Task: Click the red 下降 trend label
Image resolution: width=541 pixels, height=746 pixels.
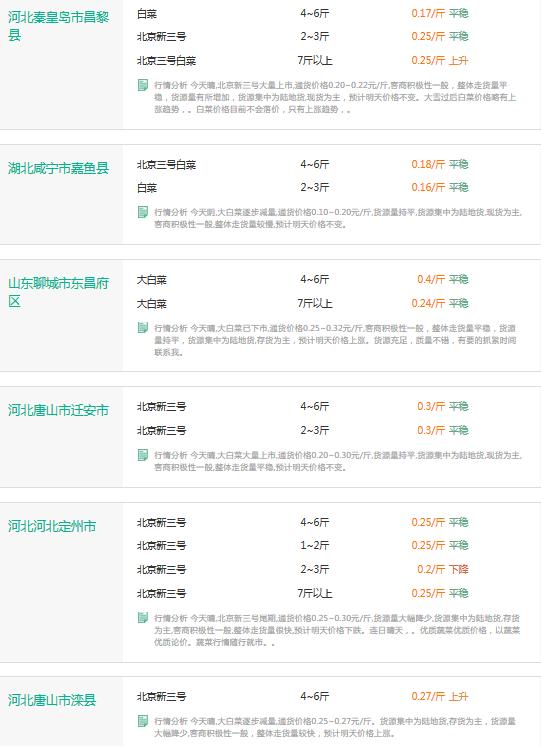Action: tap(459, 569)
